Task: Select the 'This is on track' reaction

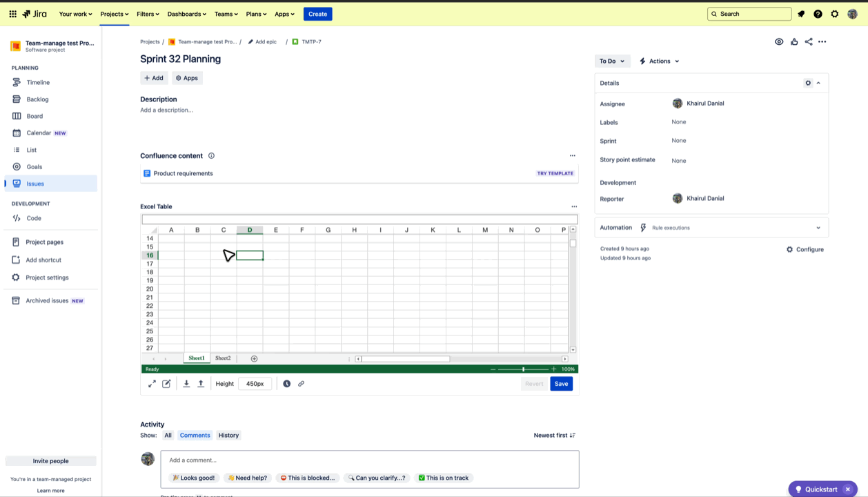Action: pos(444,478)
